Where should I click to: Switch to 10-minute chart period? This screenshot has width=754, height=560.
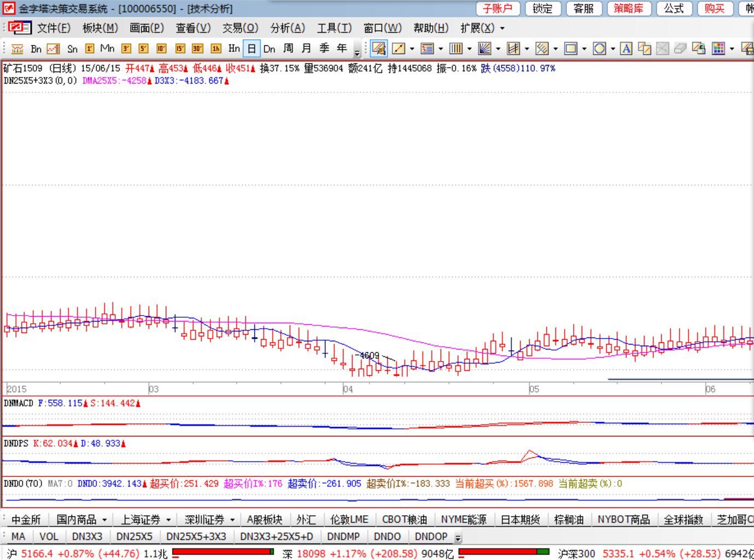[x=161, y=49]
